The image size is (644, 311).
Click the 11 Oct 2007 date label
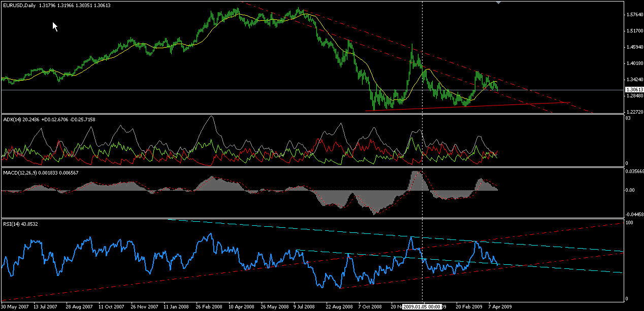pyautogui.click(x=112, y=306)
